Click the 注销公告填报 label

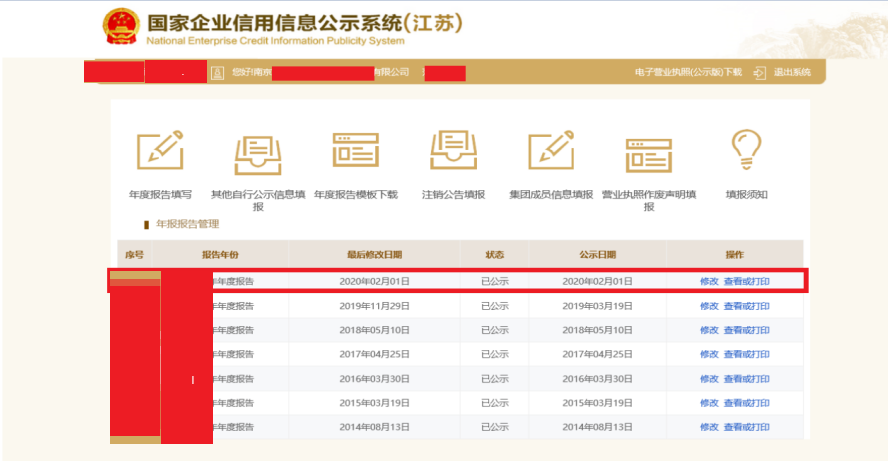click(x=453, y=194)
